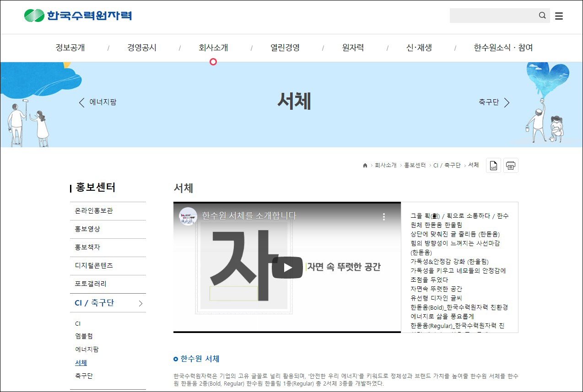Open the video's three-dot options menu
The width and height of the screenshot is (583, 392).
click(x=384, y=217)
